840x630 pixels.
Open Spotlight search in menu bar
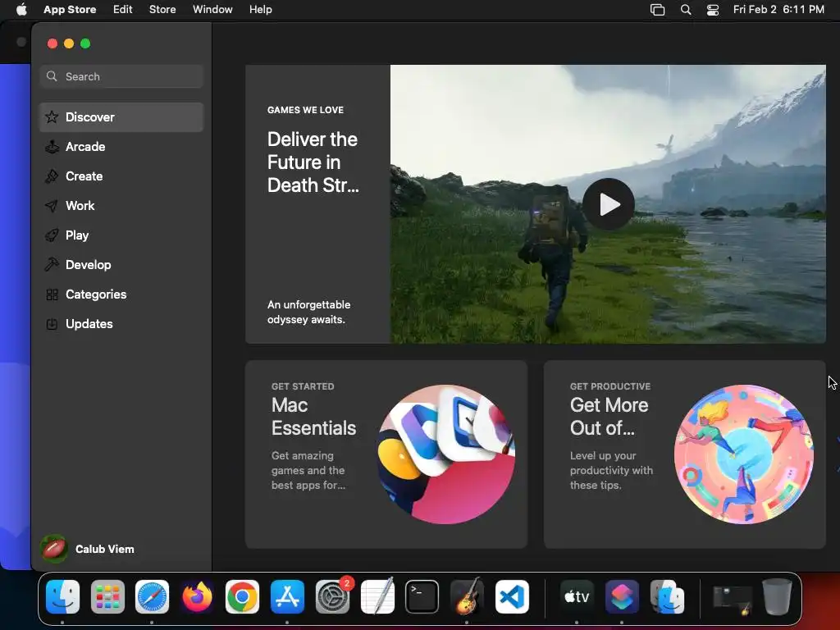pos(686,10)
